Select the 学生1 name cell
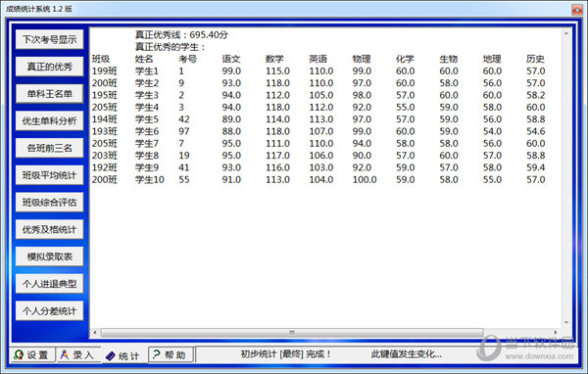 point(147,70)
